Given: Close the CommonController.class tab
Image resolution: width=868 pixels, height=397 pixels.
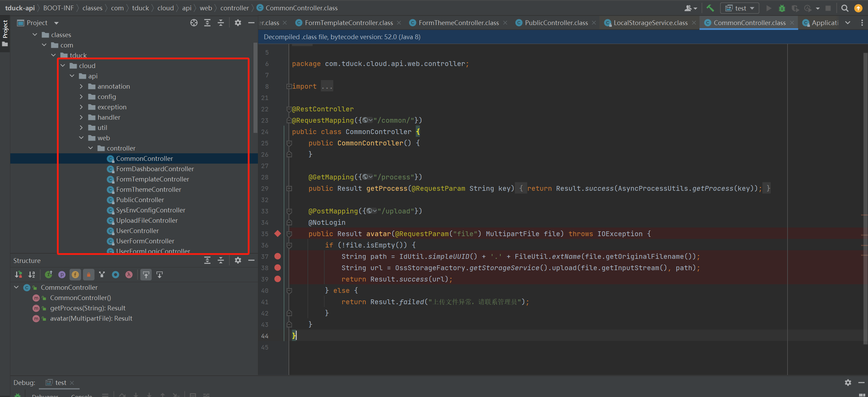Looking at the screenshot, I should pos(792,23).
